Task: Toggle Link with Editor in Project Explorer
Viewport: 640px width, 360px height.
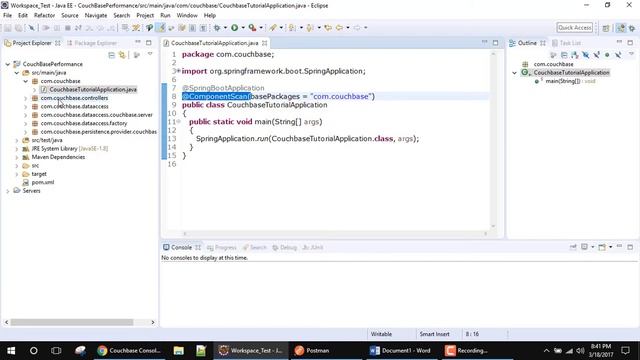Action: coord(122,55)
